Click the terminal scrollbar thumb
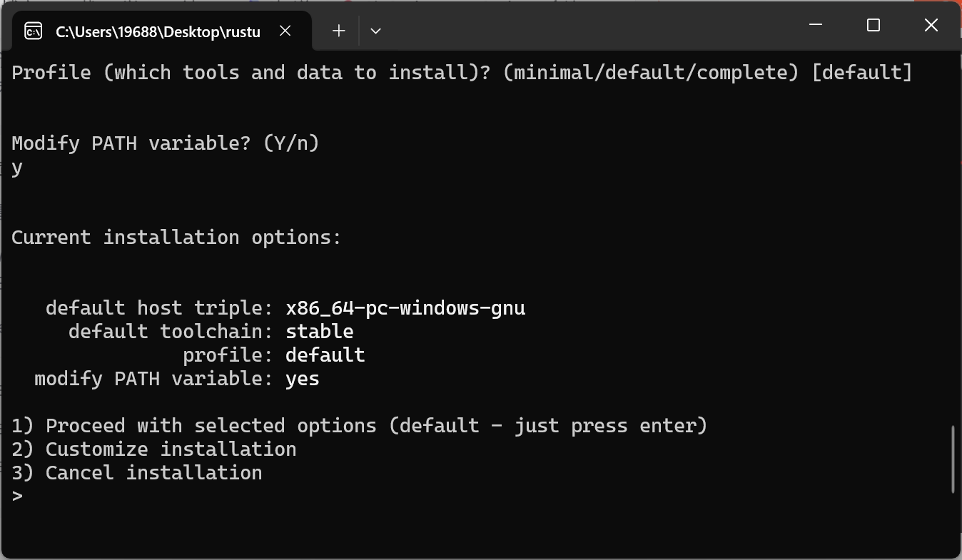962x560 pixels. coord(953,459)
